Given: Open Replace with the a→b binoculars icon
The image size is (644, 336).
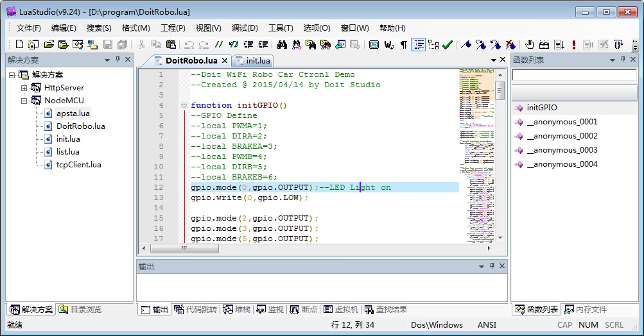Looking at the screenshot, I should tap(296, 44).
